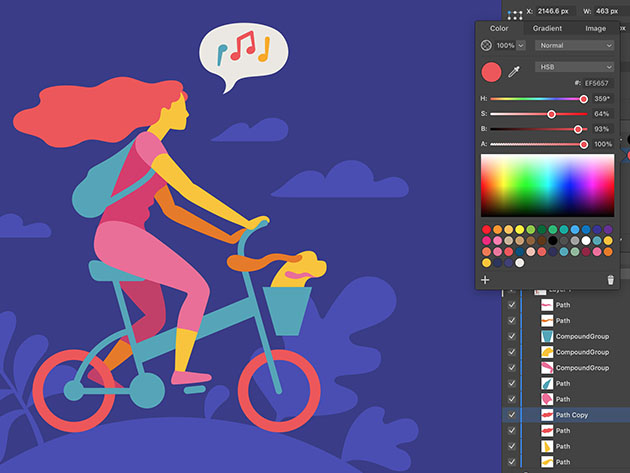
Task: Choose the purple swatch ending the top row
Action: coord(608,229)
